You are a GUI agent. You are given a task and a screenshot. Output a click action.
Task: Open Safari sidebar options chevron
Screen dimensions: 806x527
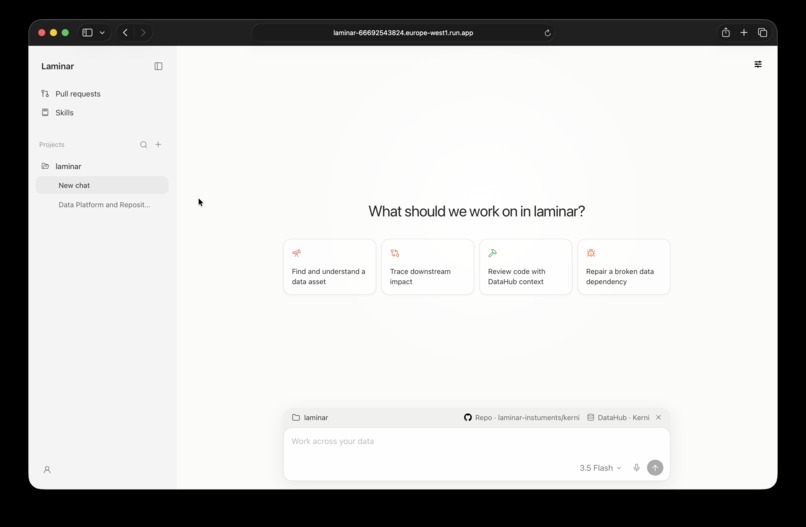102,32
